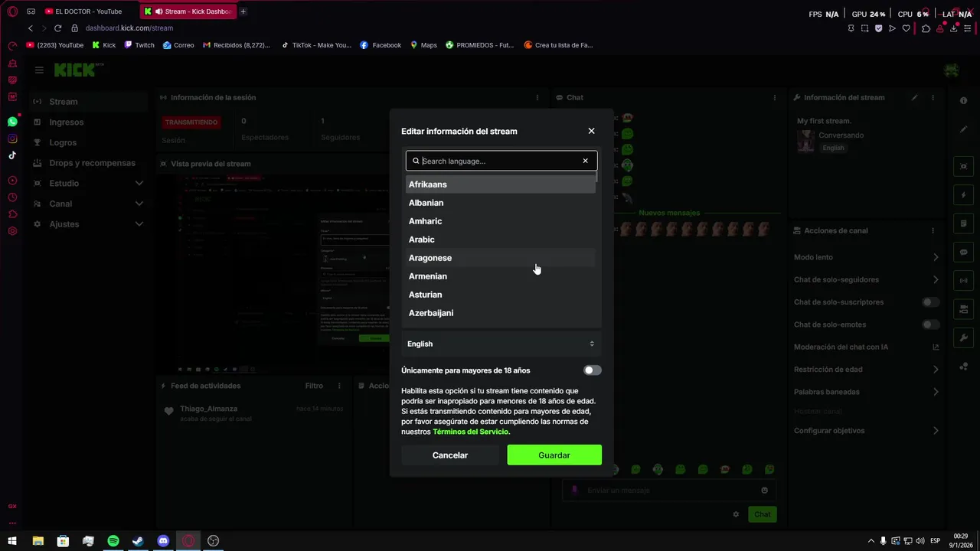Image resolution: width=980 pixels, height=551 pixels.
Task: Open Drops y recompensas in sidebar
Action: tap(88, 163)
